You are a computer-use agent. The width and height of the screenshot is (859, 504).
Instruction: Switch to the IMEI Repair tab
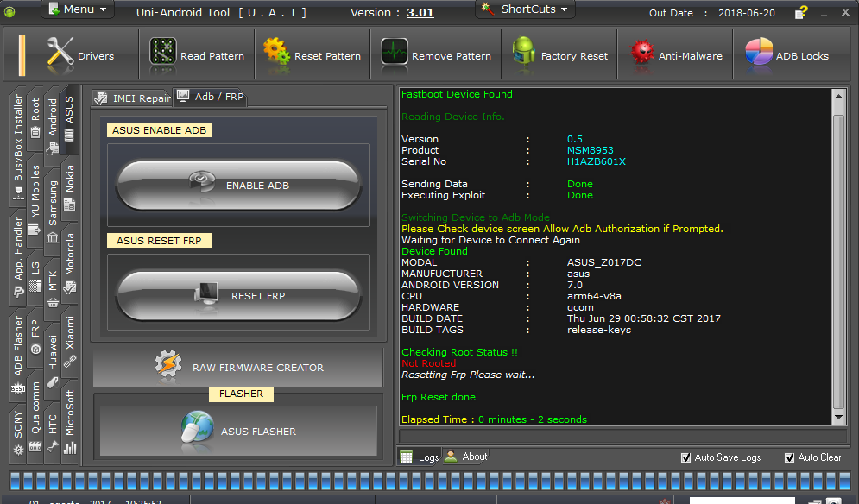(132, 98)
